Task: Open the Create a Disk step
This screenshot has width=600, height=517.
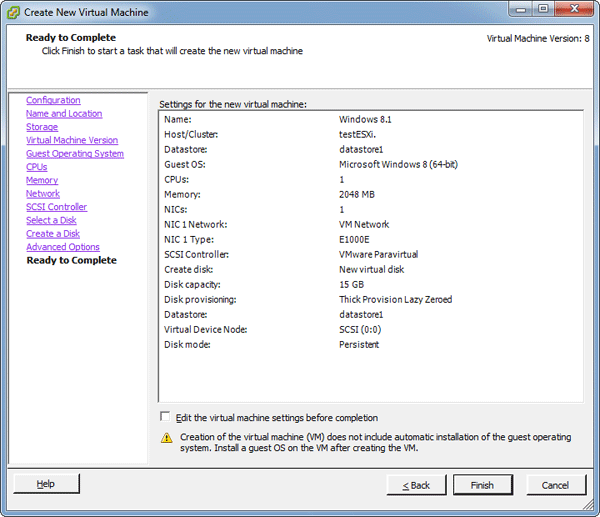Action: pos(53,234)
